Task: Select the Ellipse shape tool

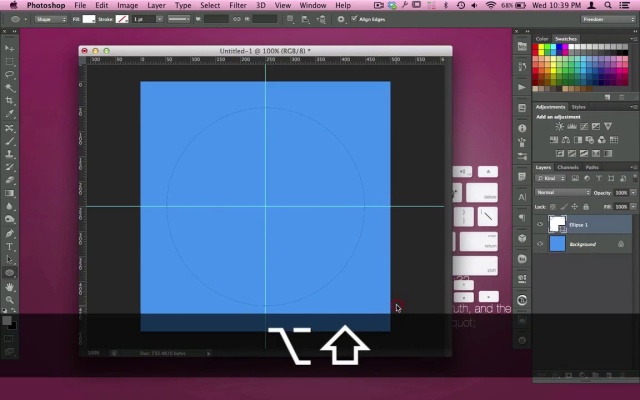Action: point(9,273)
